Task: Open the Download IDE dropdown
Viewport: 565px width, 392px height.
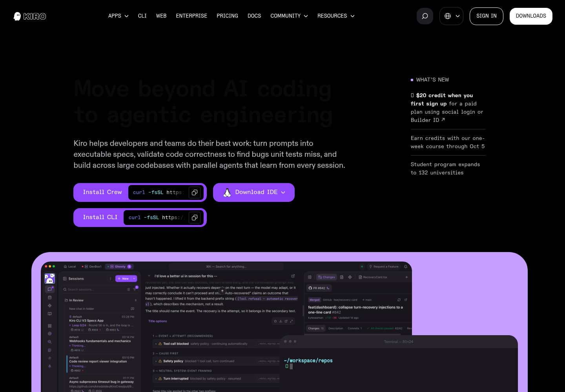Action: pos(254,192)
